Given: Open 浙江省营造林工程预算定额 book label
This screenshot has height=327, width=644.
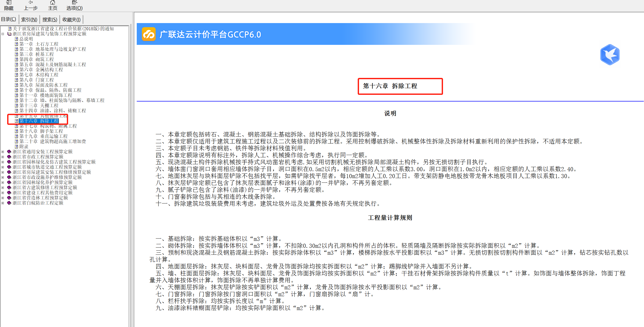Looking at the screenshot, I should coord(40,198).
